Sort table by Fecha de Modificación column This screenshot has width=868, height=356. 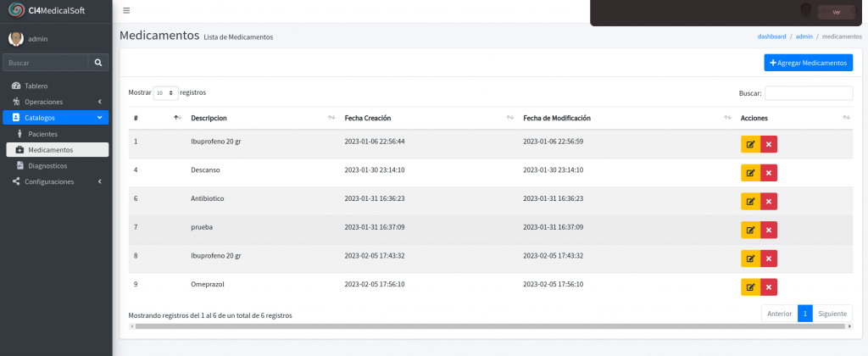[x=556, y=118]
